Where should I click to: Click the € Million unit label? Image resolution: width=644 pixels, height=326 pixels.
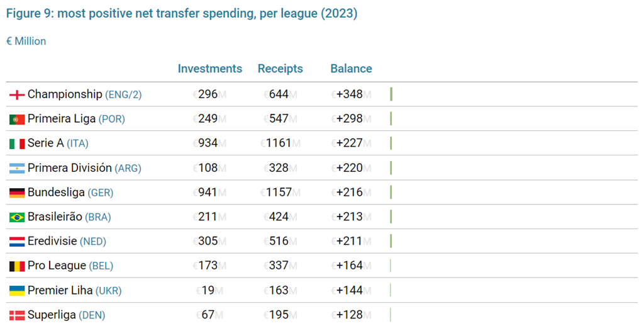click(26, 42)
